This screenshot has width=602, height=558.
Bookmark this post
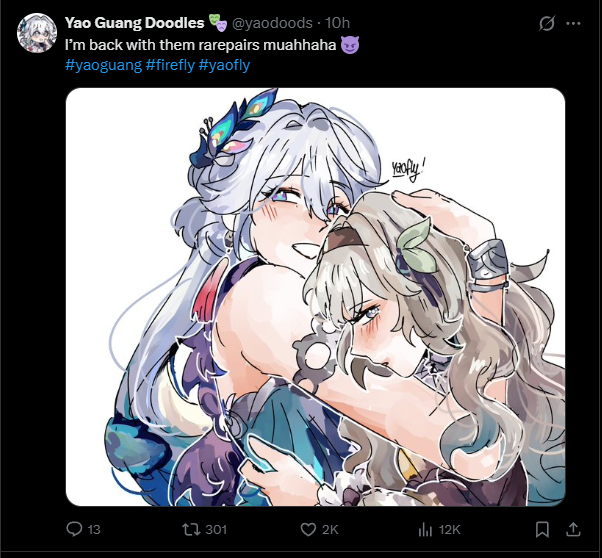[x=542, y=530]
